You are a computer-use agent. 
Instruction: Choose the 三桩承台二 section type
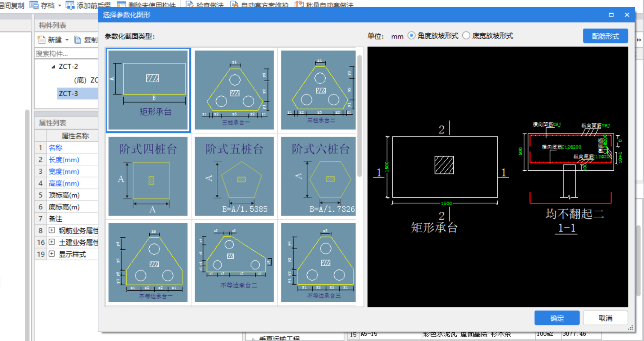(x=318, y=90)
